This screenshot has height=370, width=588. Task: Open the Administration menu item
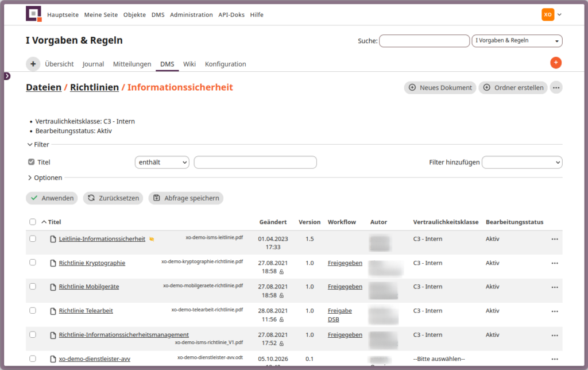[x=191, y=14]
